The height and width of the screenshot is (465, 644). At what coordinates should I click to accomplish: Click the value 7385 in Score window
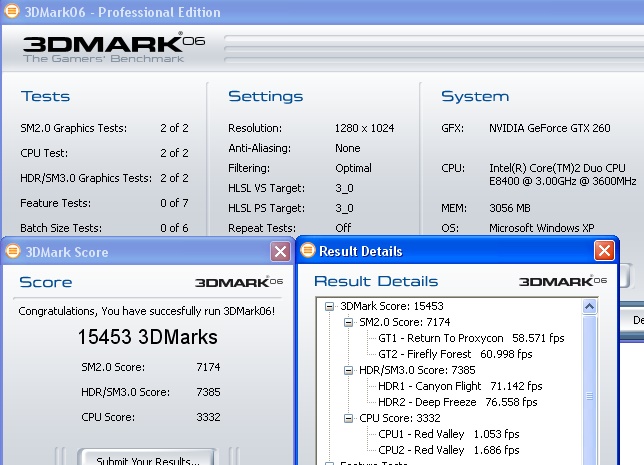(x=208, y=392)
